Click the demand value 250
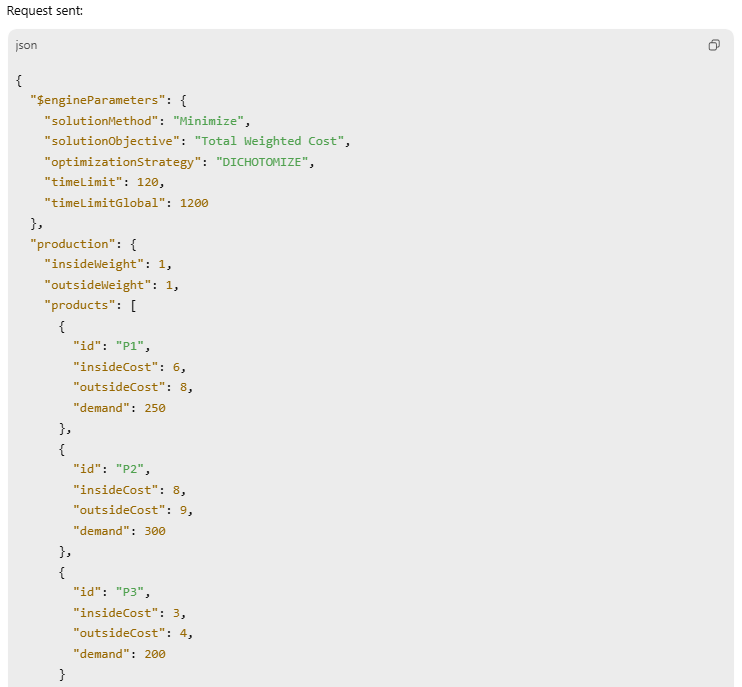Image resolution: width=742 pixels, height=687 pixels. (154, 408)
